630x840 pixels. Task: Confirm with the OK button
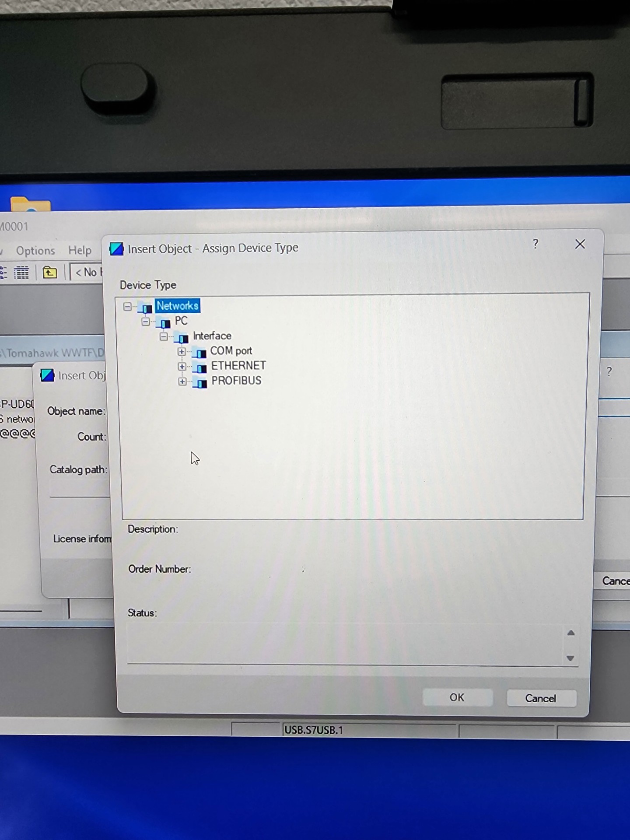(457, 697)
